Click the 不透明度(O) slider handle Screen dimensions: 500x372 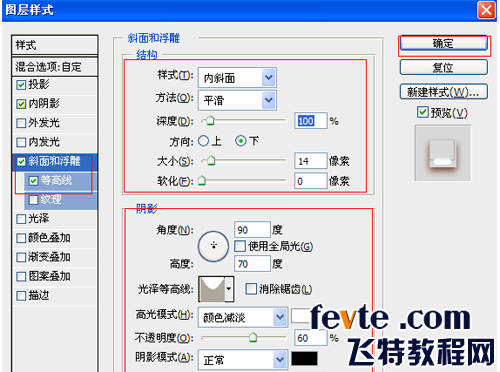(x=253, y=338)
